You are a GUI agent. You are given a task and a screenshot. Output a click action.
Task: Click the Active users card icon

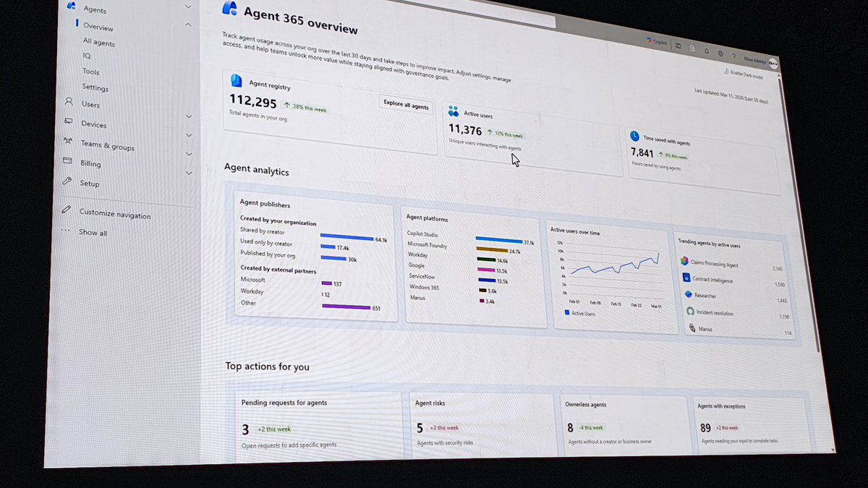click(x=454, y=111)
